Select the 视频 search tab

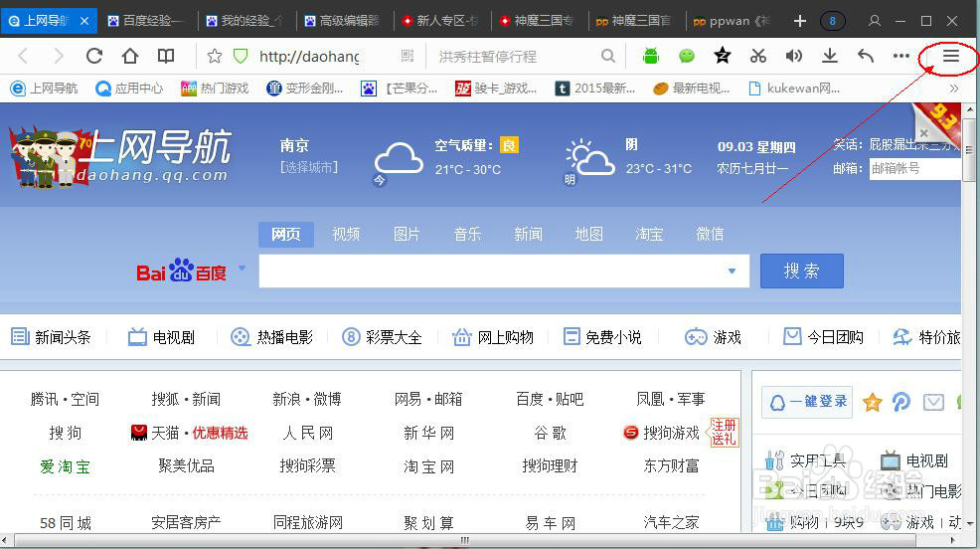[x=346, y=234]
